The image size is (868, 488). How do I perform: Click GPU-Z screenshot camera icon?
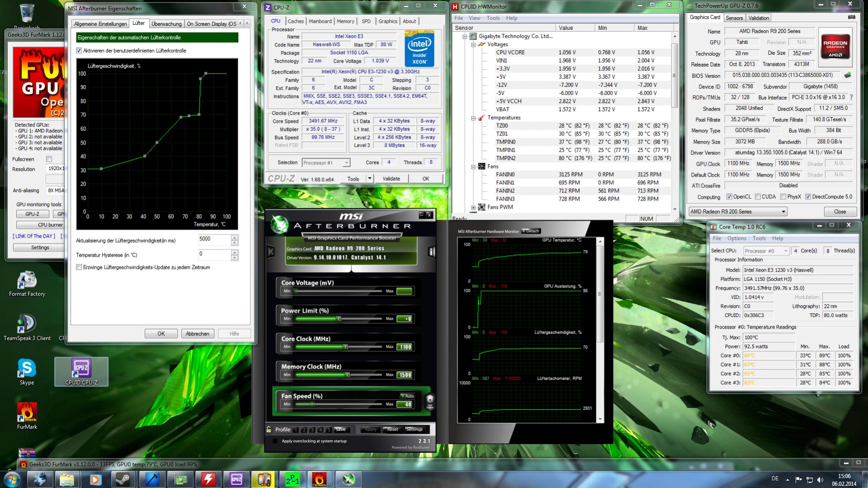(x=852, y=17)
